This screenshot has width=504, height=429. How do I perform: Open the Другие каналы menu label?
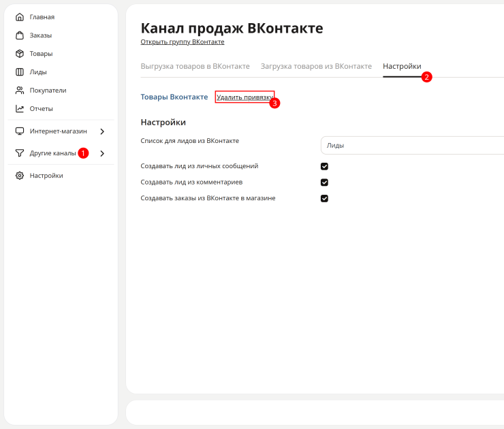[x=52, y=153]
